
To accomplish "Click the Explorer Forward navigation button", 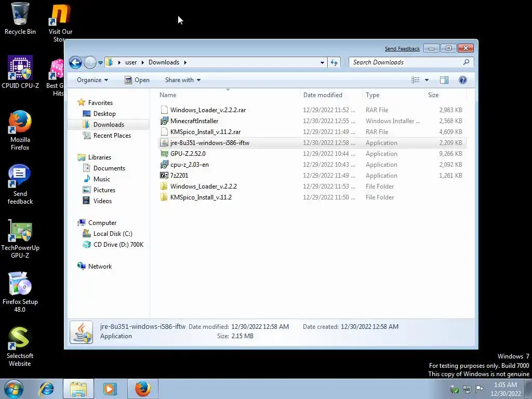I will tap(90, 62).
